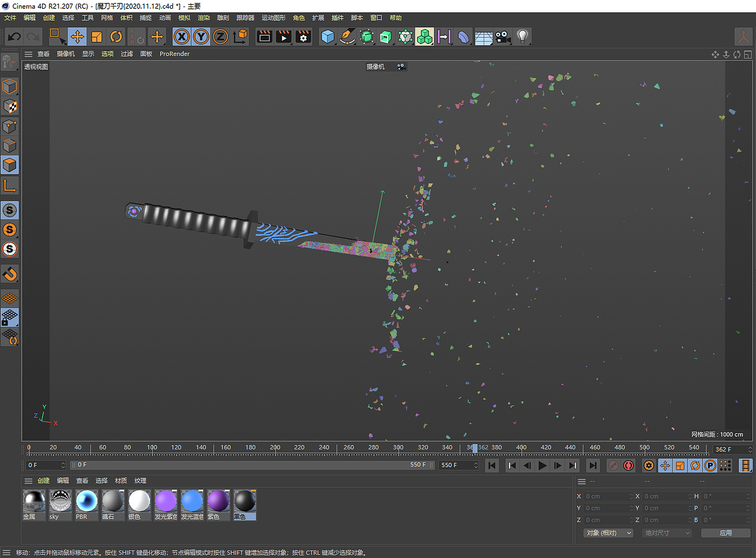Viewport: 756px width, 558px height.
Task: Enable the axis mode L-shaped icon
Action: point(10,186)
